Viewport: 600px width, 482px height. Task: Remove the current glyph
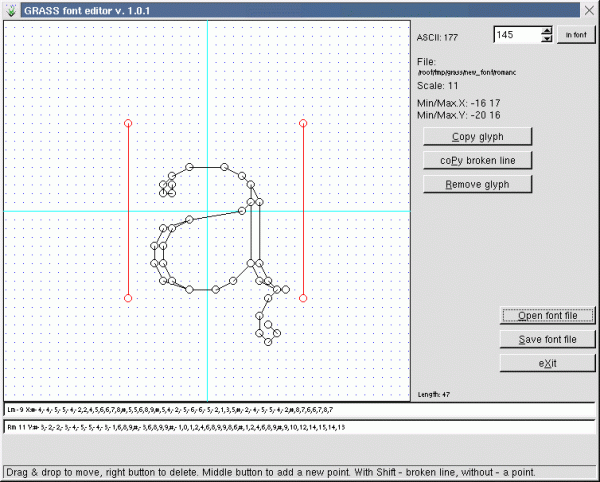coord(476,184)
